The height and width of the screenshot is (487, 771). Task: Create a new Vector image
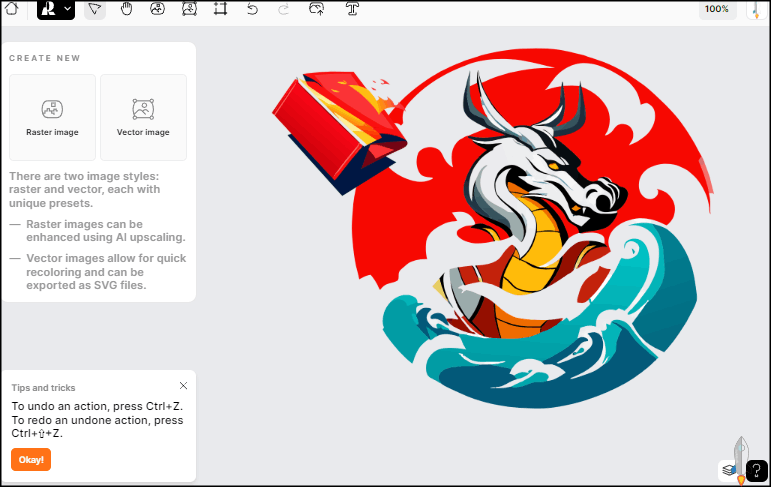(x=143, y=117)
